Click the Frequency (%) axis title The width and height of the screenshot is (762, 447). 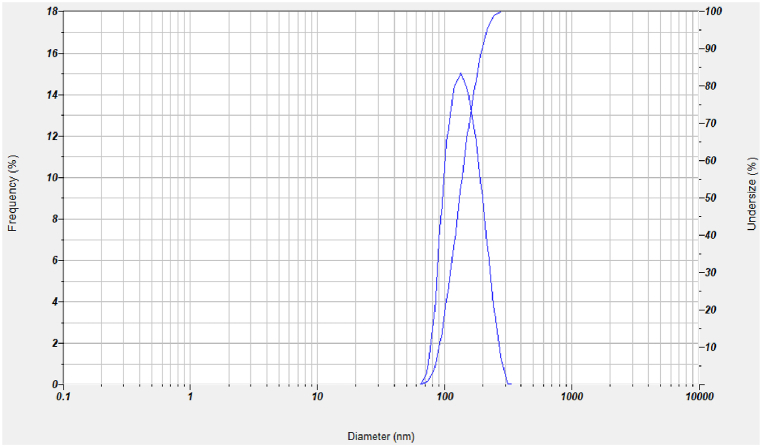14,192
